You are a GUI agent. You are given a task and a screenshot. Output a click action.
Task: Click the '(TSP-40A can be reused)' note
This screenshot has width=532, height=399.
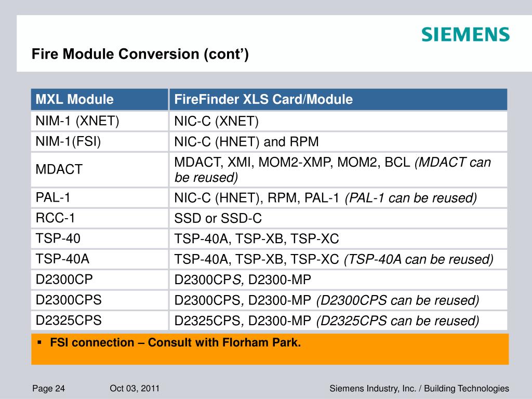click(x=419, y=260)
